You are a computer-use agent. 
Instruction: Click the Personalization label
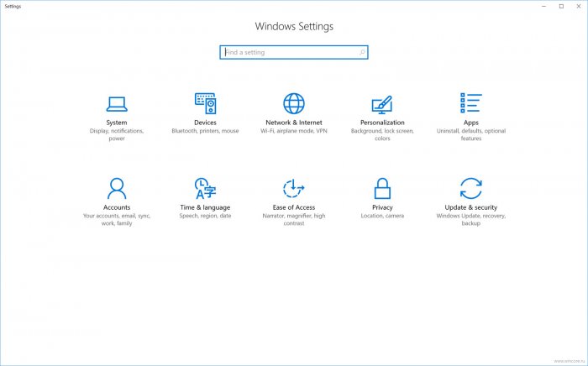click(x=382, y=123)
